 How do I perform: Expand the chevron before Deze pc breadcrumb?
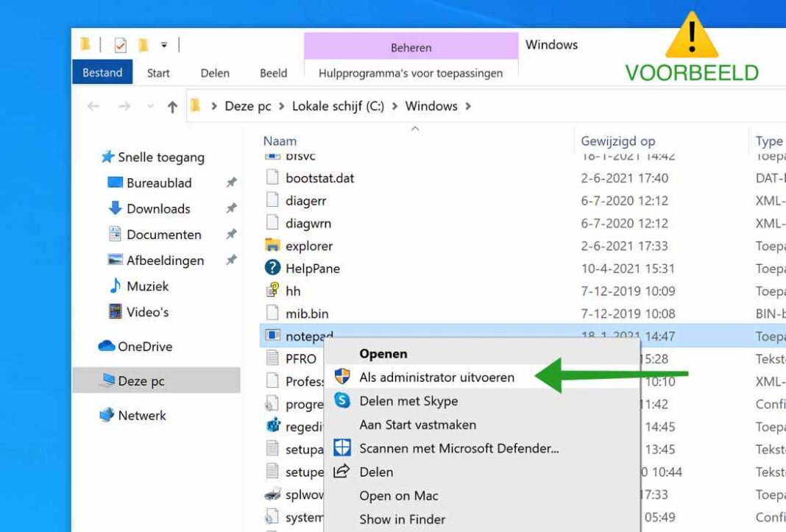(x=214, y=106)
